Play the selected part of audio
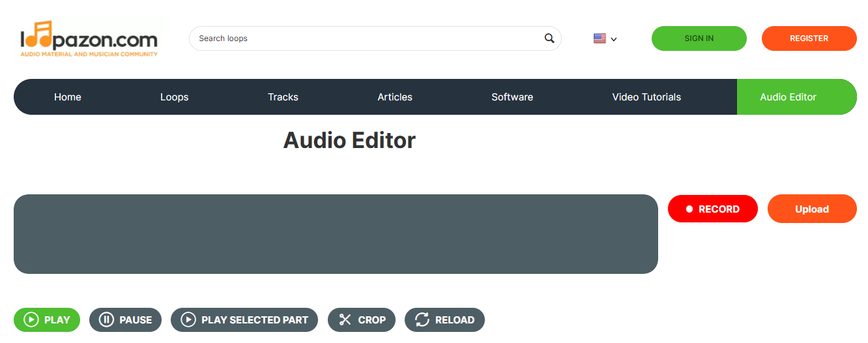This screenshot has width=868, height=343. 244,320
